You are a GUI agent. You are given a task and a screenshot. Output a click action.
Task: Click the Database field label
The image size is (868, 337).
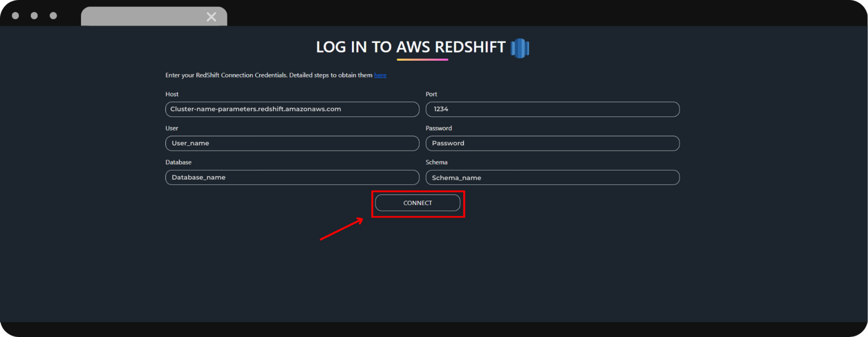(178, 163)
